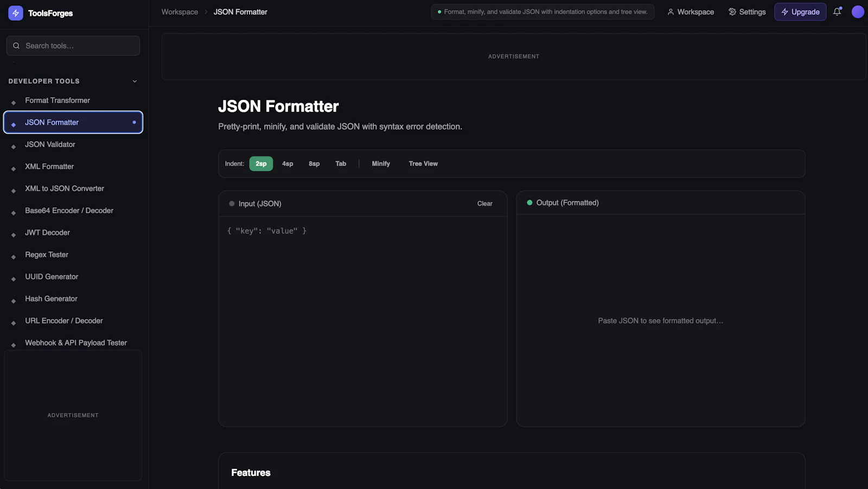Click the ToolsForges lightning logo icon
Screen dimensions: 868x489
(16, 13)
